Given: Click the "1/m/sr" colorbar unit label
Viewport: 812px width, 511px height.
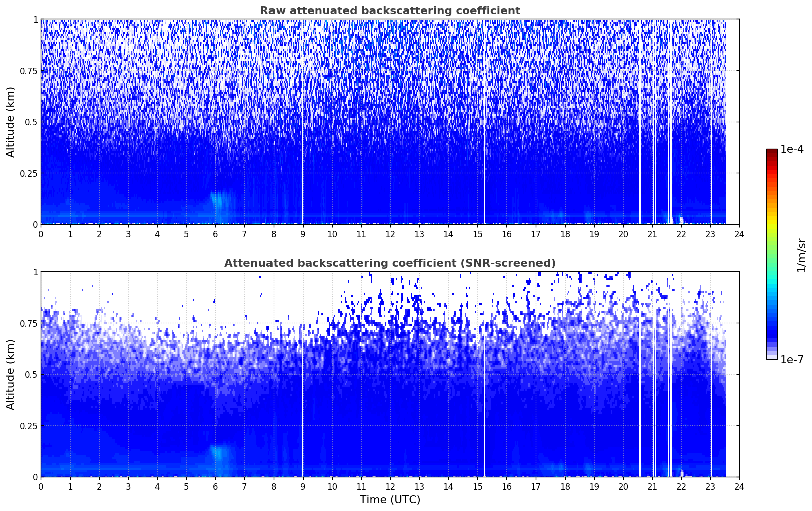Looking at the screenshot, I should tap(801, 255).
